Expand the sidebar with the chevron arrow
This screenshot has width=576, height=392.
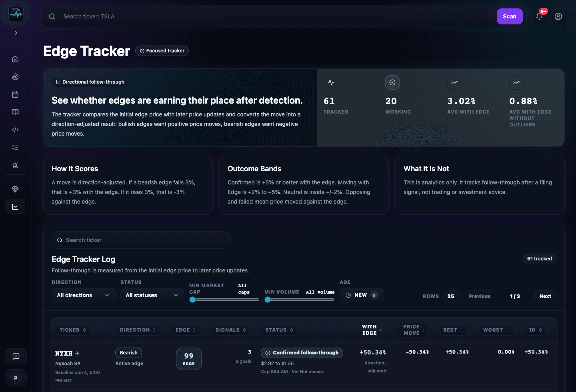16,33
